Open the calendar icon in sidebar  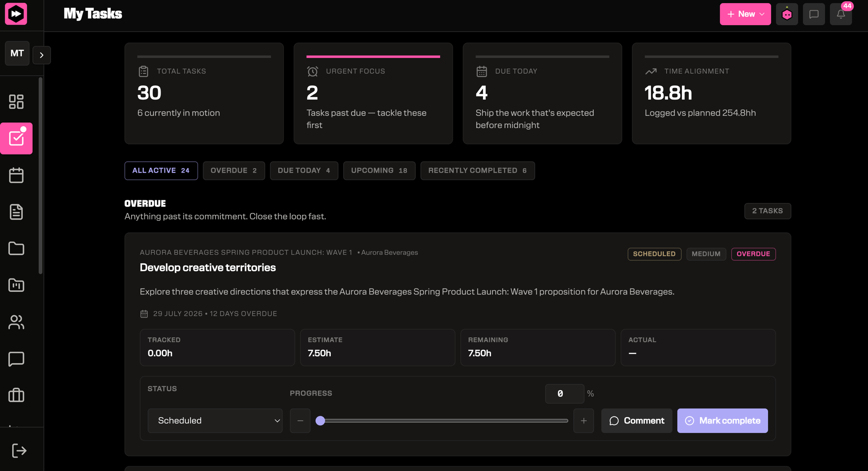[16, 175]
